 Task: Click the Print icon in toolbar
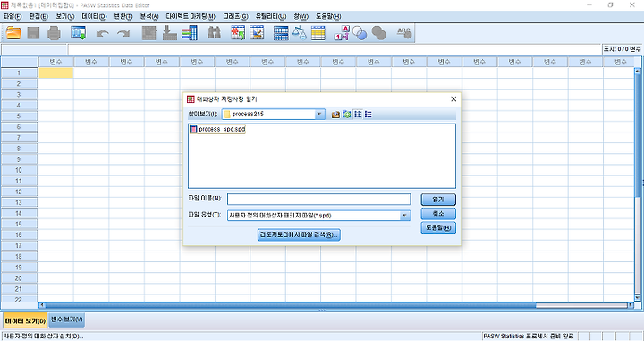click(54, 33)
